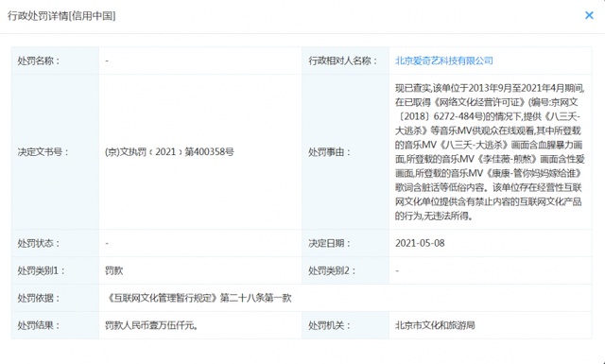This screenshot has width=605, height=364.
Task: Close the 行政处罚详情 dialog
Action: (x=589, y=15)
